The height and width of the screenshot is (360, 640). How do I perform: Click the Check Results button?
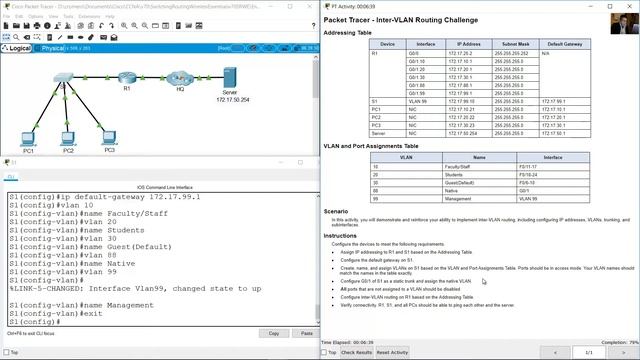(x=356, y=352)
